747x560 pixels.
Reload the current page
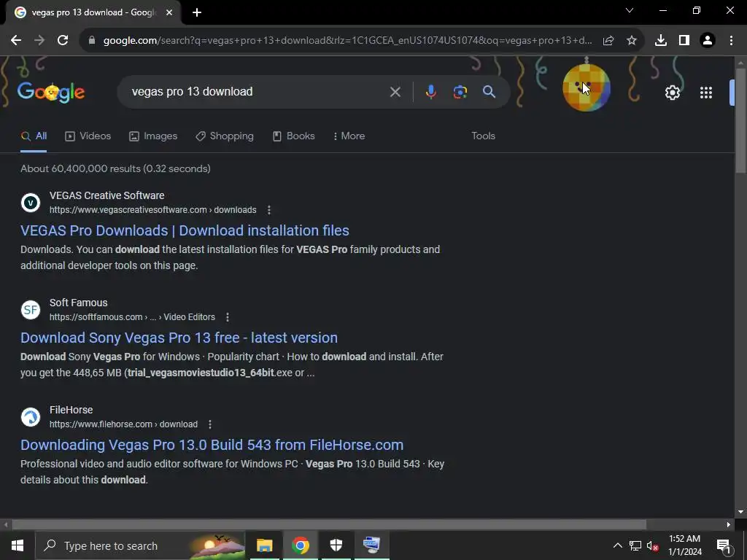pos(63,41)
